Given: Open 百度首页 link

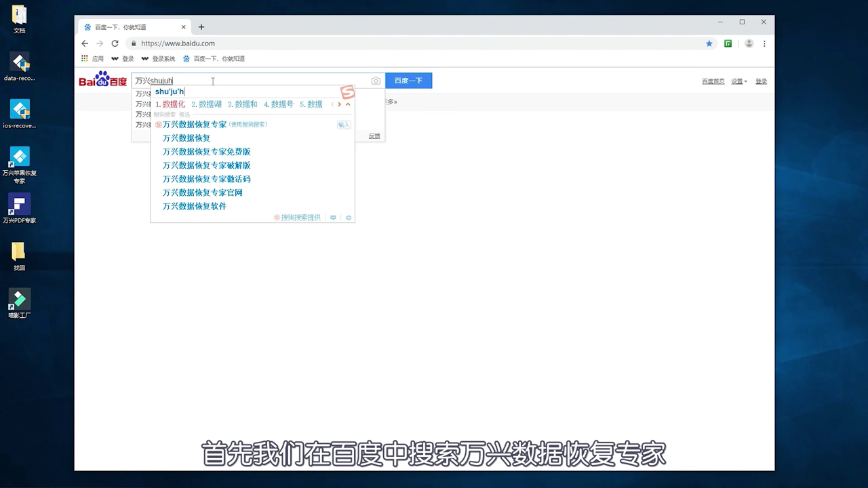Looking at the screenshot, I should [713, 81].
